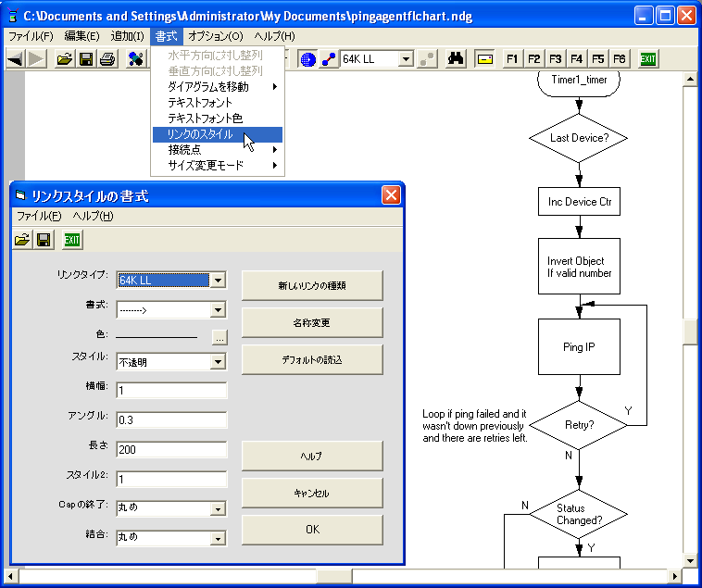The height and width of the screenshot is (588, 702).
Task: Expand the Cap の終了 dropdown
Action: (x=218, y=508)
